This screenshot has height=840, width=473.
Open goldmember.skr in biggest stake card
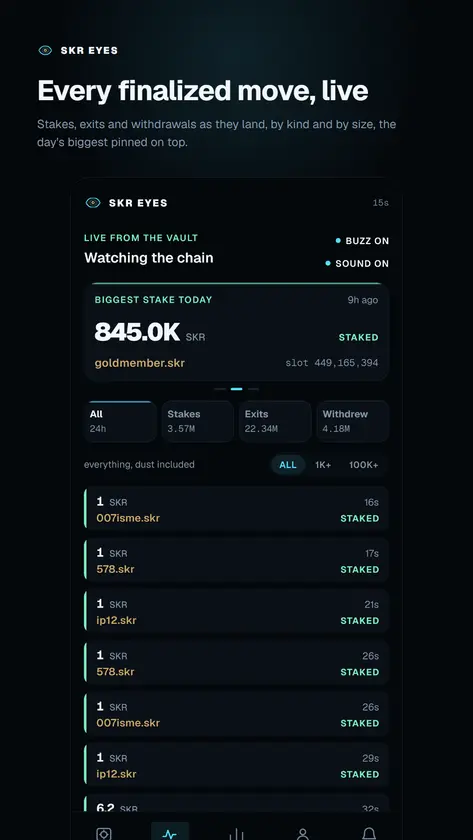click(x=140, y=363)
